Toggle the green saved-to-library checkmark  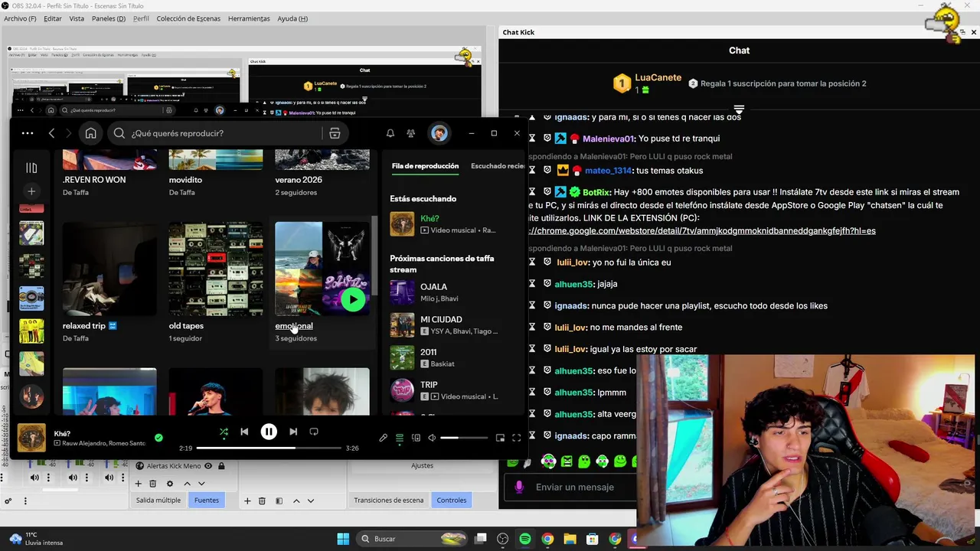(158, 438)
